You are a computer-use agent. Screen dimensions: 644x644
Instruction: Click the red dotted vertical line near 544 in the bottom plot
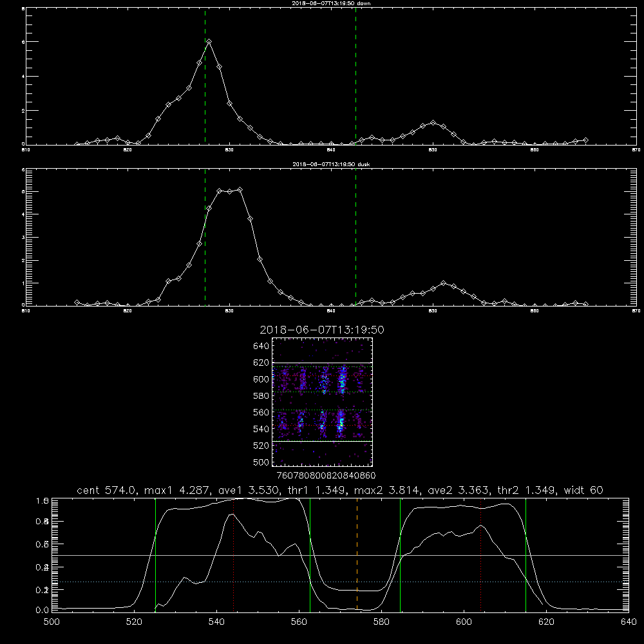[x=233, y=554]
